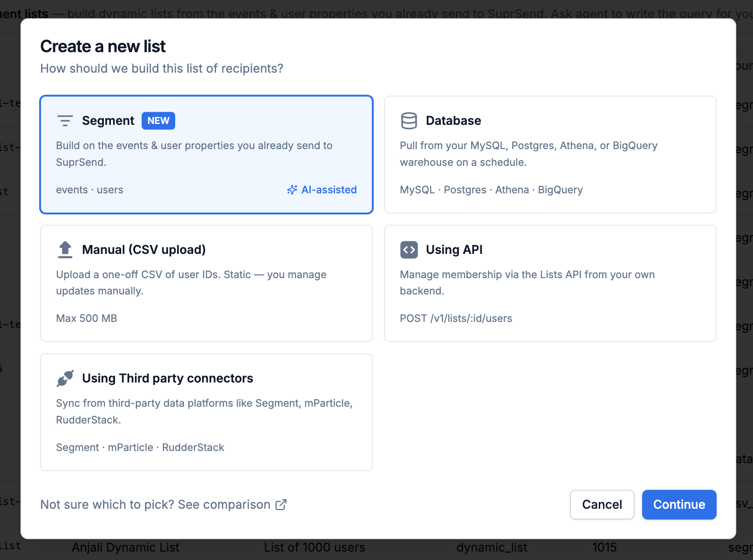Click the Manual CSV upload description text
The height and width of the screenshot is (560, 753).
pos(191,283)
